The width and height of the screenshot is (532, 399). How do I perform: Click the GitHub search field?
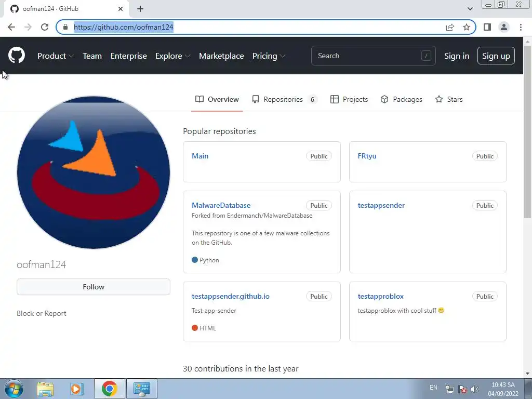[373, 56]
